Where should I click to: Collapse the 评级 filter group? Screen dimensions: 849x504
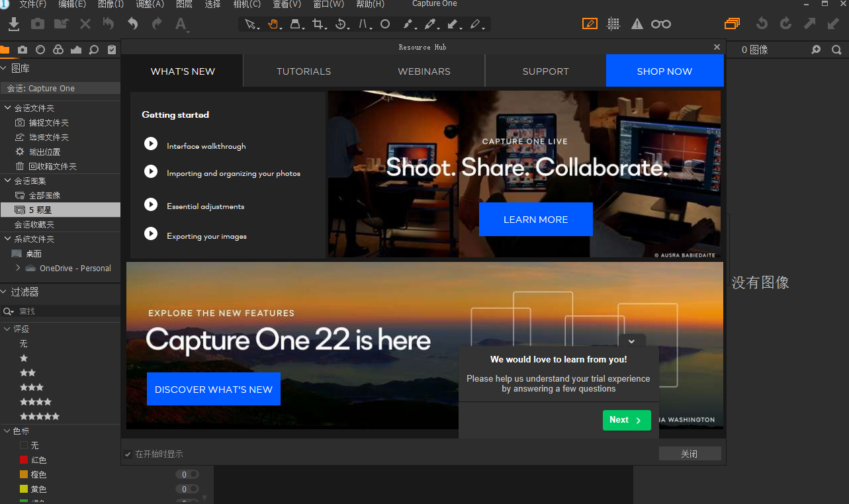8,329
